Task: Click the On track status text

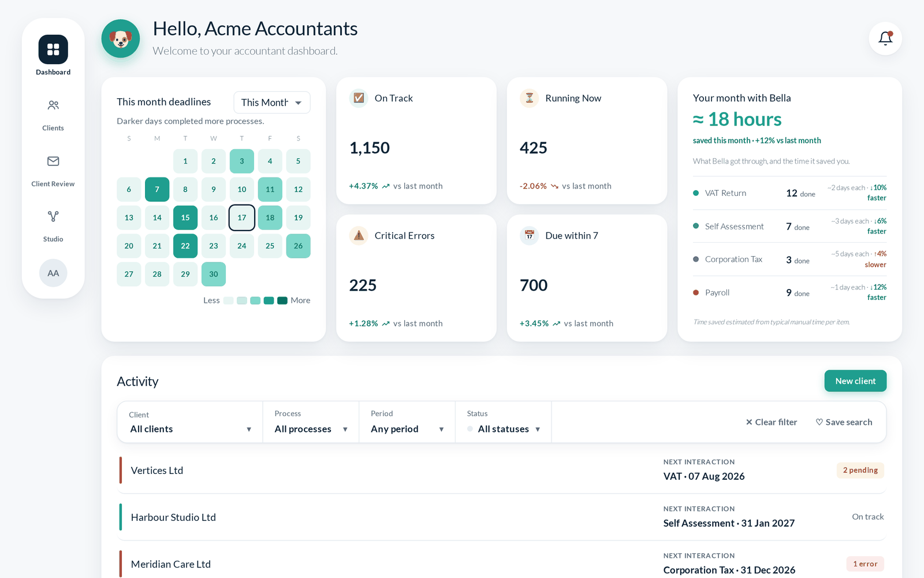Action: coord(868,517)
